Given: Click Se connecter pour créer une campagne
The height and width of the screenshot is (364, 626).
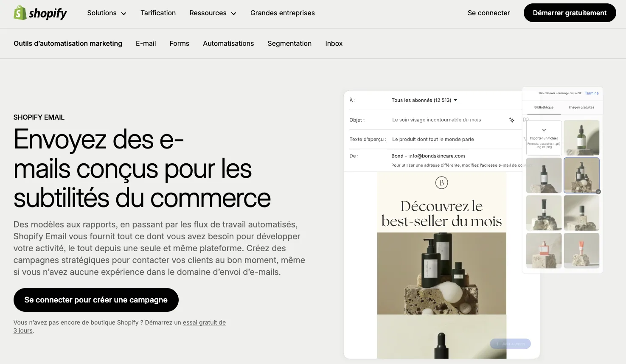Looking at the screenshot, I should [x=96, y=300].
